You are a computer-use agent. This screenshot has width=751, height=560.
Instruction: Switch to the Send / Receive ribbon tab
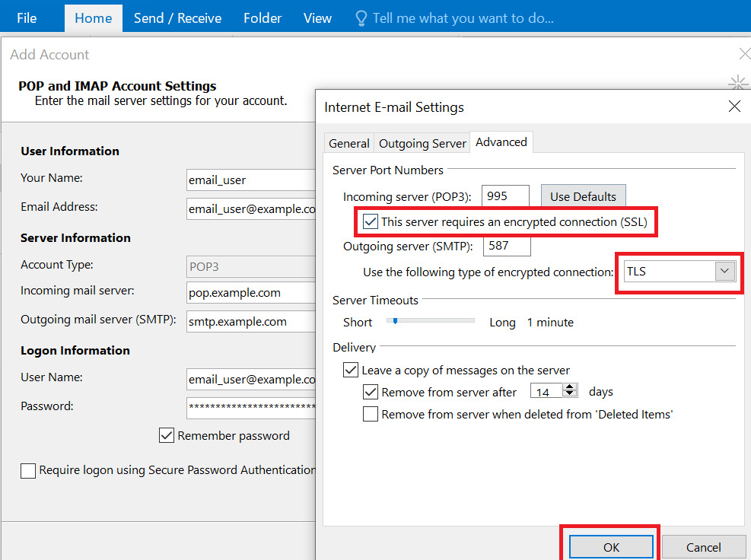[177, 17]
